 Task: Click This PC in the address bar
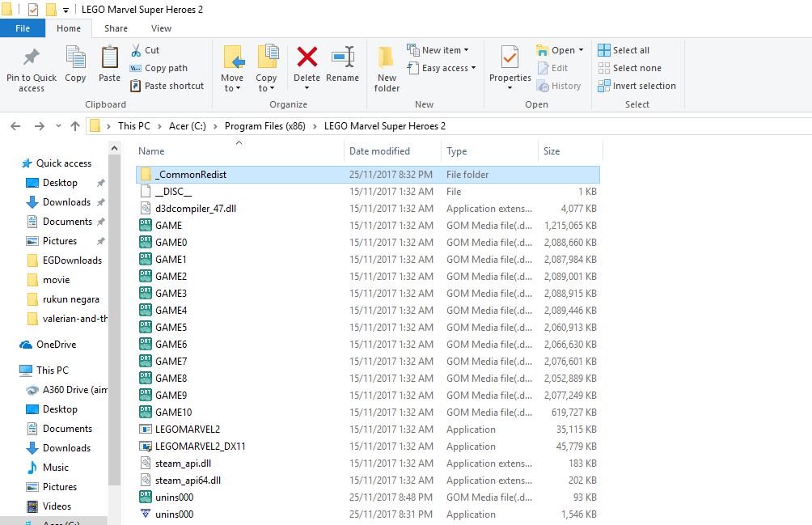point(134,126)
